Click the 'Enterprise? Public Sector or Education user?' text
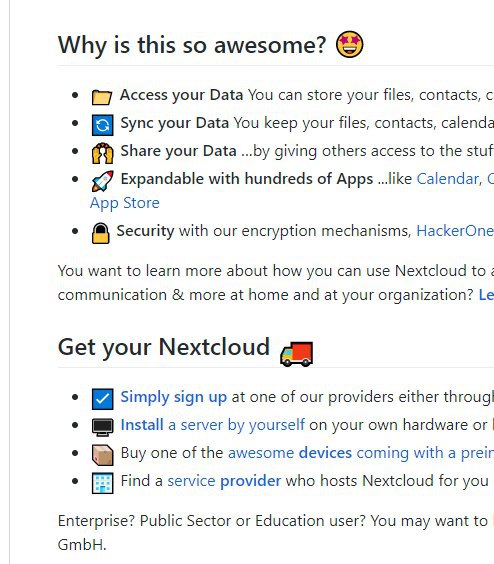Image resolution: width=494 pixels, height=564 pixels. (x=212, y=521)
